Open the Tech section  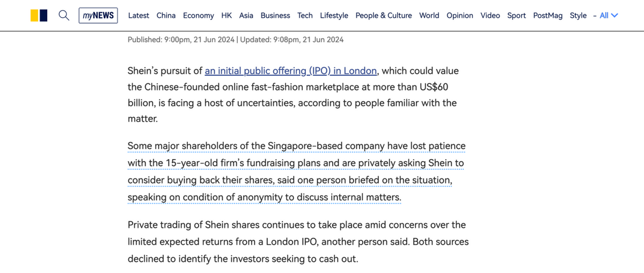click(305, 16)
